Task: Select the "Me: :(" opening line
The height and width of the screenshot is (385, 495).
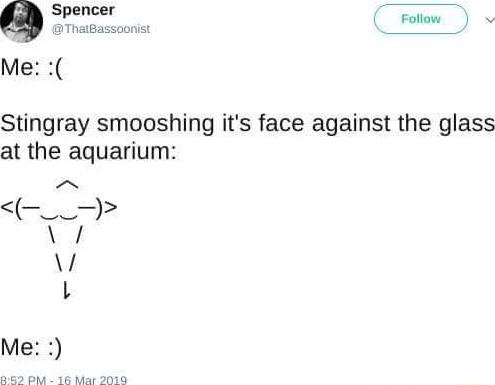Action: point(32,68)
